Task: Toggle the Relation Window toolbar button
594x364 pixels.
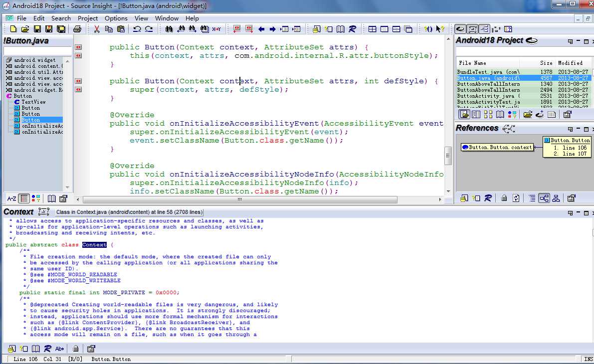Action: click(x=484, y=29)
